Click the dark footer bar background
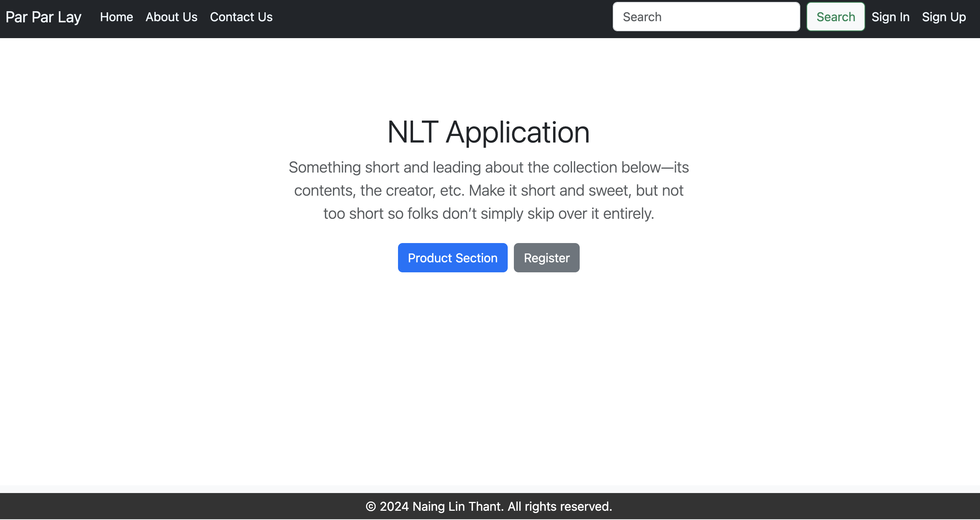The width and height of the screenshot is (980, 520). 154,507
